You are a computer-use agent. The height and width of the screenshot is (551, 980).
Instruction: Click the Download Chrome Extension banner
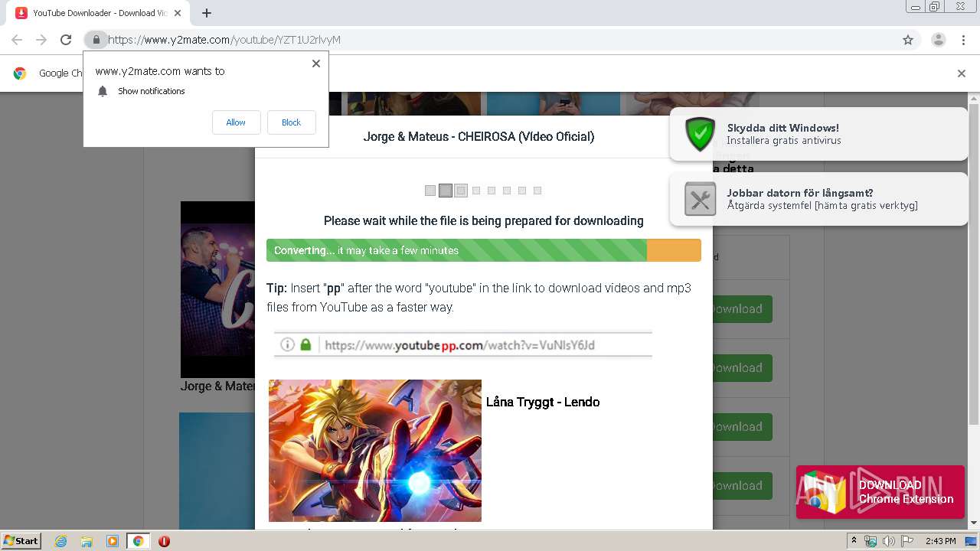click(x=880, y=492)
